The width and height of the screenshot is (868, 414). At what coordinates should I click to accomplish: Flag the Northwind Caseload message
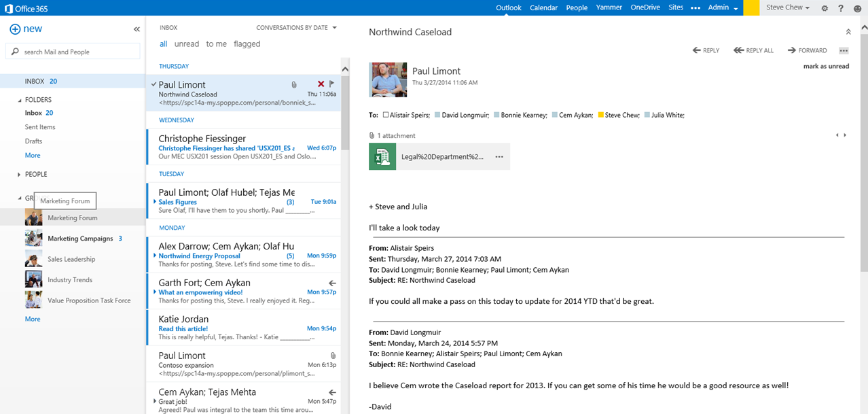(x=332, y=84)
